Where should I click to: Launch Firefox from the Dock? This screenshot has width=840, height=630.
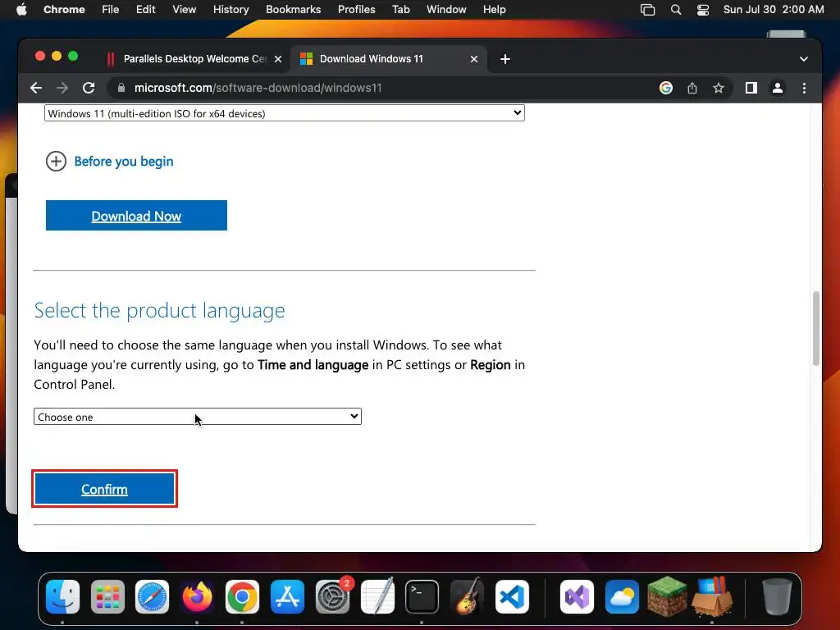197,596
